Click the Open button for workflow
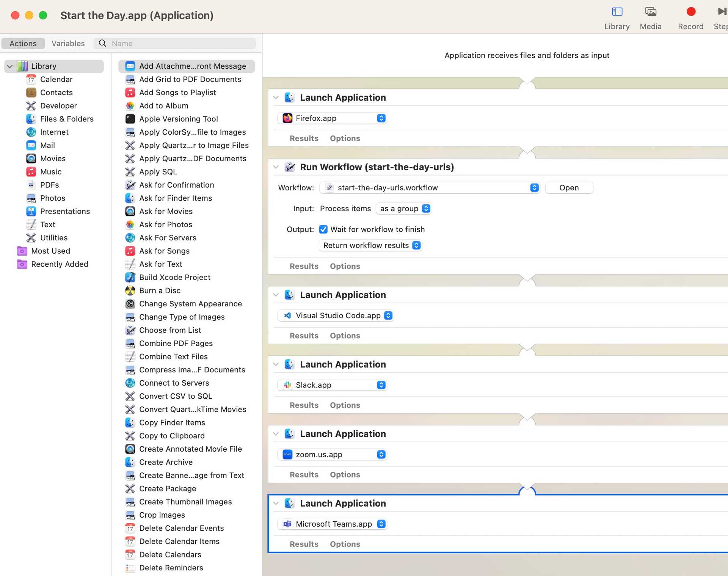This screenshot has width=728, height=576. tap(569, 187)
